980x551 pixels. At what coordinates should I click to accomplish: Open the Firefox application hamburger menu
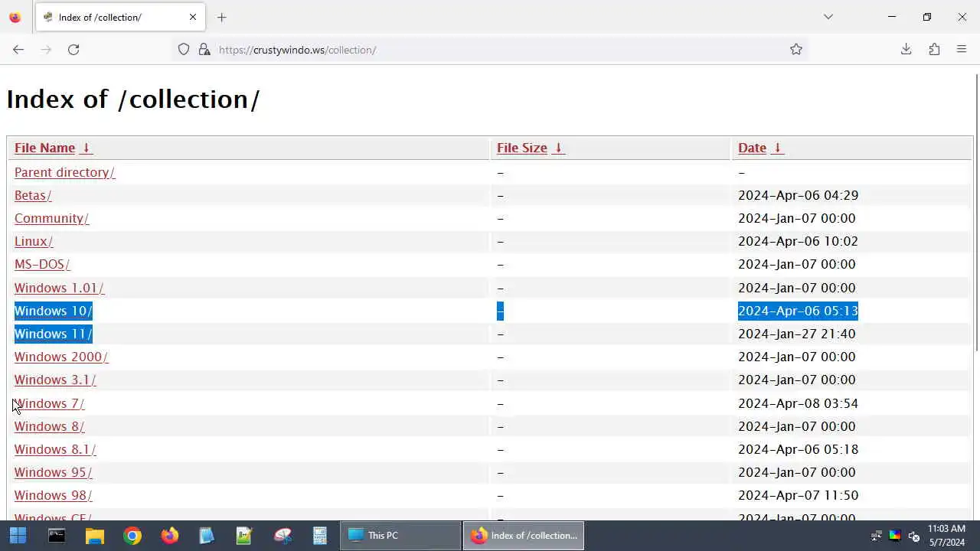[x=962, y=50]
